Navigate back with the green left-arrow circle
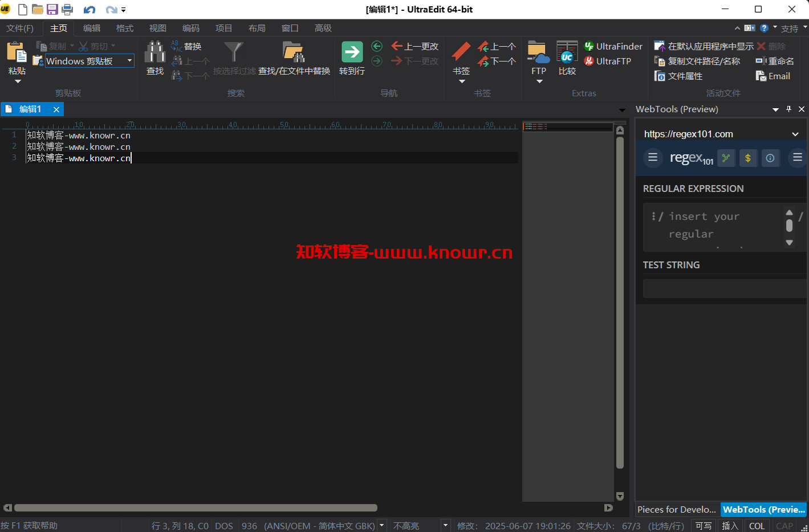This screenshot has height=532, width=809. (x=377, y=46)
